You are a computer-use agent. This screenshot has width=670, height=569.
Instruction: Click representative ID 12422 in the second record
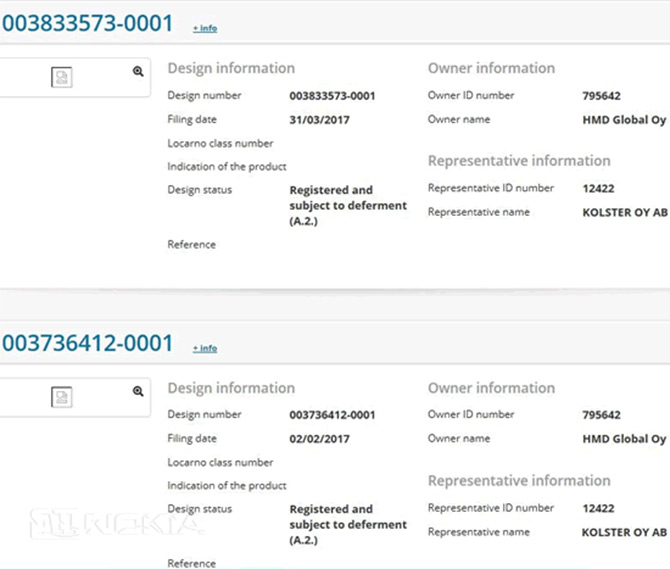click(x=597, y=508)
